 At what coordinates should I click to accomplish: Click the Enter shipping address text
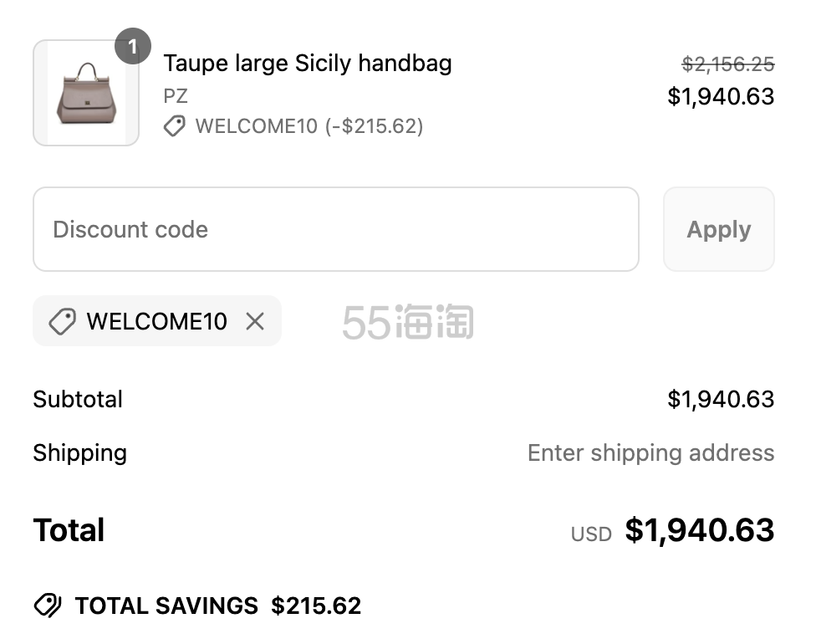tap(651, 453)
